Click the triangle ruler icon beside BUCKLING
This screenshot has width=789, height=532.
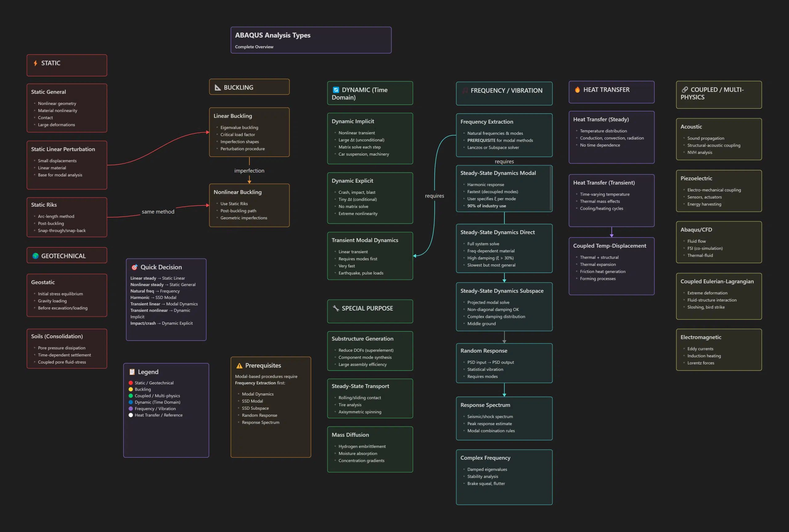[218, 87]
